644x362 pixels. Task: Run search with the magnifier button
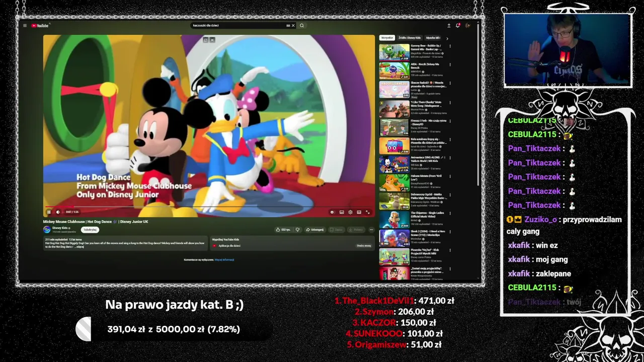302,26
